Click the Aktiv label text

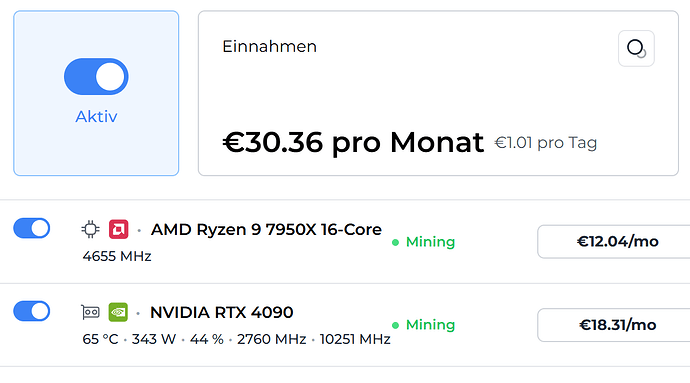tap(96, 117)
